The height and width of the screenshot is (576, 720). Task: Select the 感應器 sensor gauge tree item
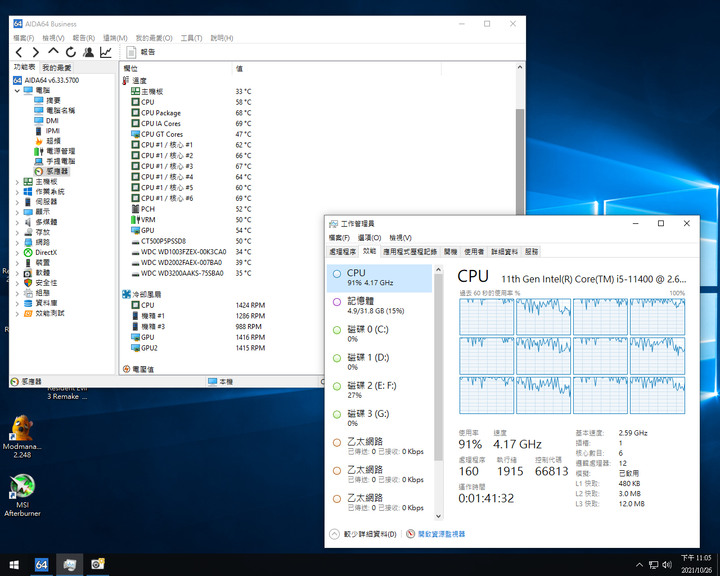(52, 171)
